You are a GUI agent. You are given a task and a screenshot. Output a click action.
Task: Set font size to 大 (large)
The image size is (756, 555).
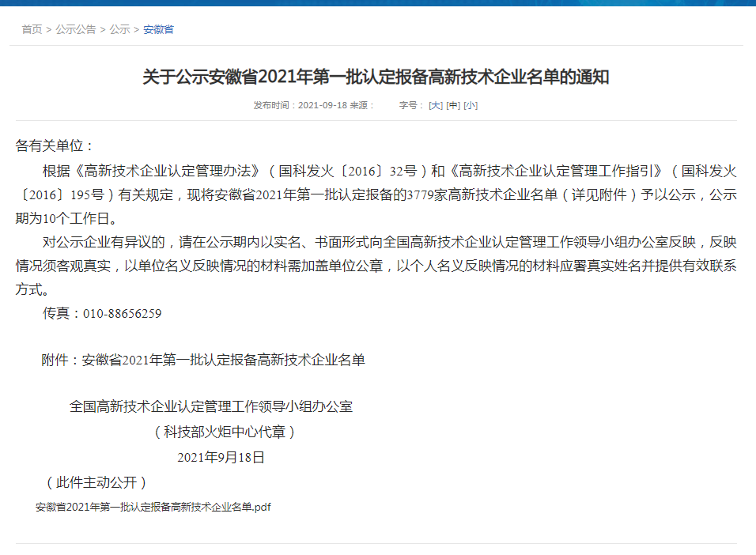[436, 105]
